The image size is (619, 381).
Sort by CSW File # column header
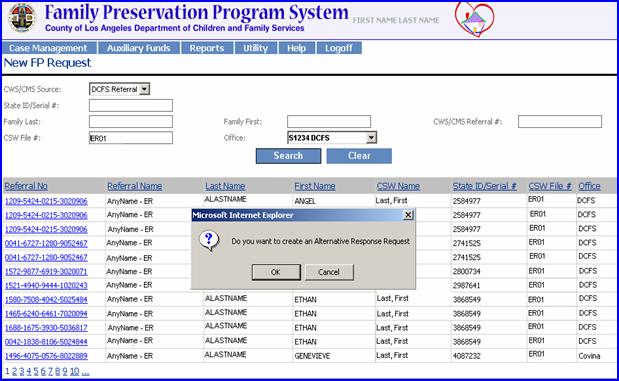550,186
